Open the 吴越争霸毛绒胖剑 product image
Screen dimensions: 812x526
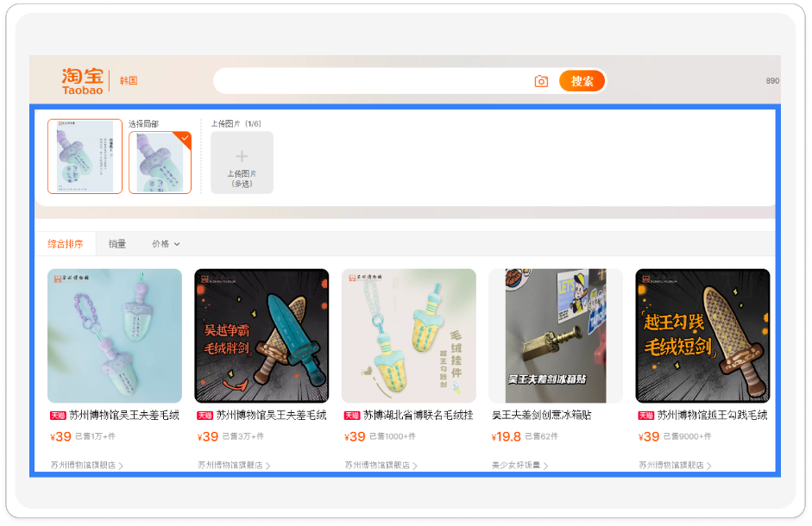coord(261,335)
